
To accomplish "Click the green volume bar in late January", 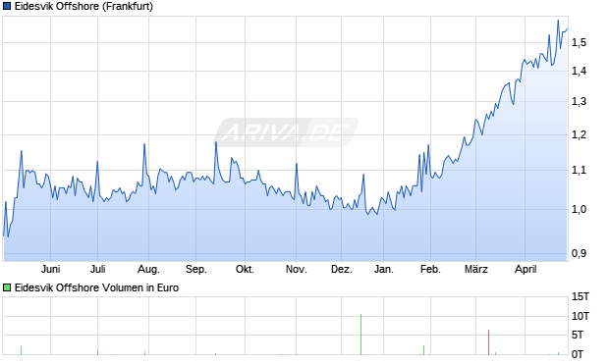I will click(423, 350).
